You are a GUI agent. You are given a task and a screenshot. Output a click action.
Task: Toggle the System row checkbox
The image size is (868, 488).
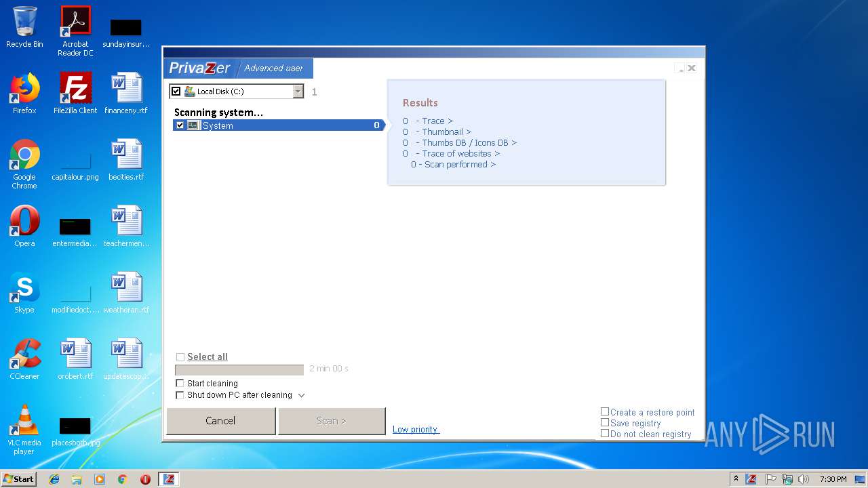pos(180,125)
